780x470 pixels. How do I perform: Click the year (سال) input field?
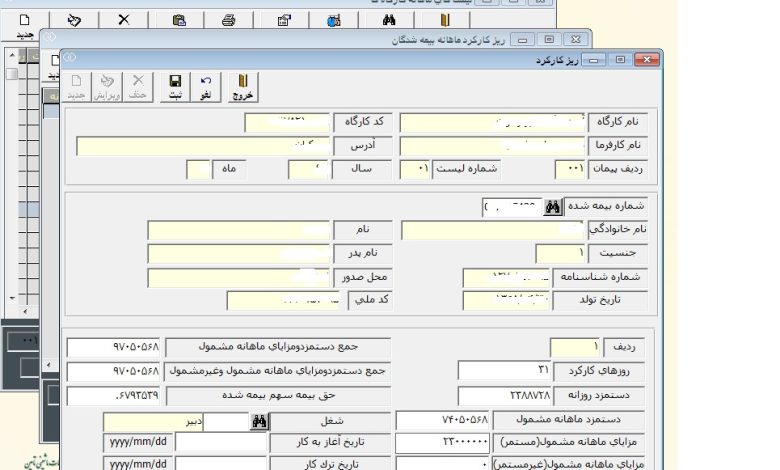pyautogui.click(x=308, y=170)
